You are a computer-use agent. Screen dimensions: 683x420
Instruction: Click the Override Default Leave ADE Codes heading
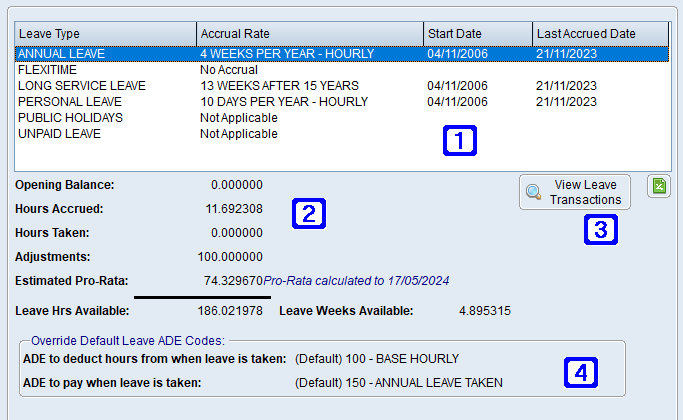coord(128,341)
